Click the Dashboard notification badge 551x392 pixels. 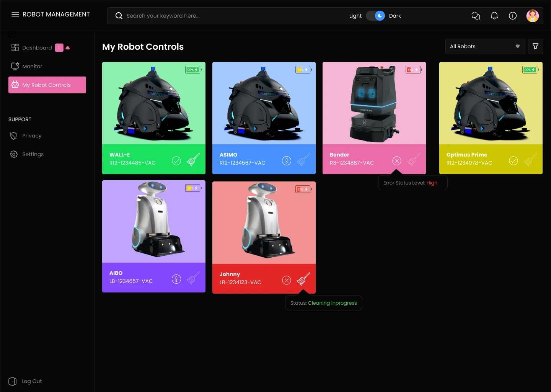(x=59, y=48)
